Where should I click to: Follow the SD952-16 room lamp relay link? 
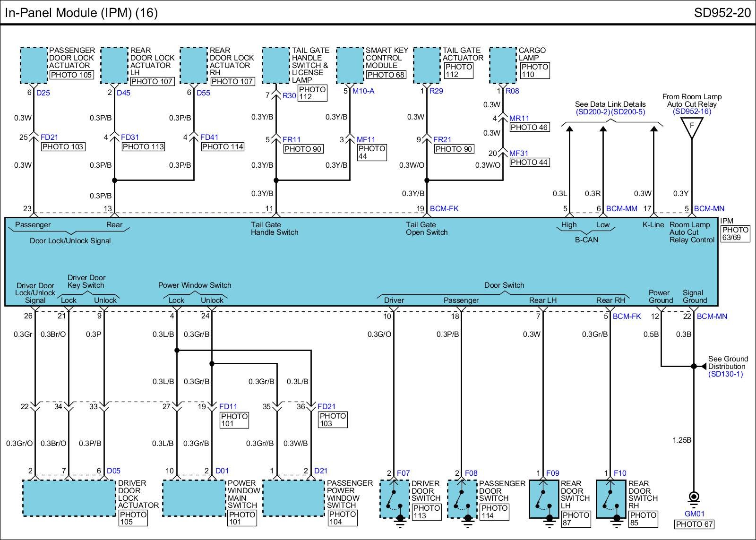tap(692, 111)
